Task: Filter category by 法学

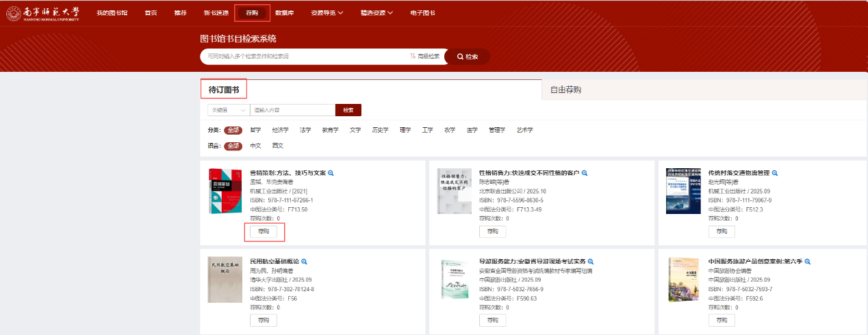Action: click(305, 130)
